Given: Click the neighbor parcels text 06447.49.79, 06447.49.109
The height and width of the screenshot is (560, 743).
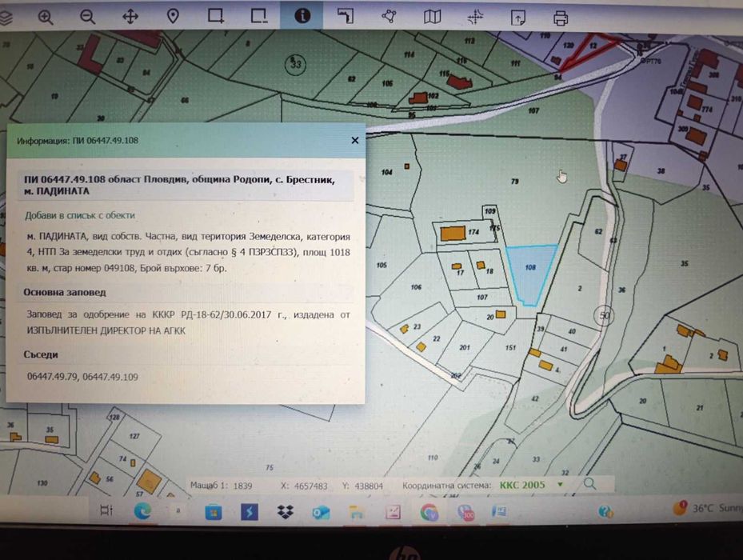Looking at the screenshot, I should (82, 377).
